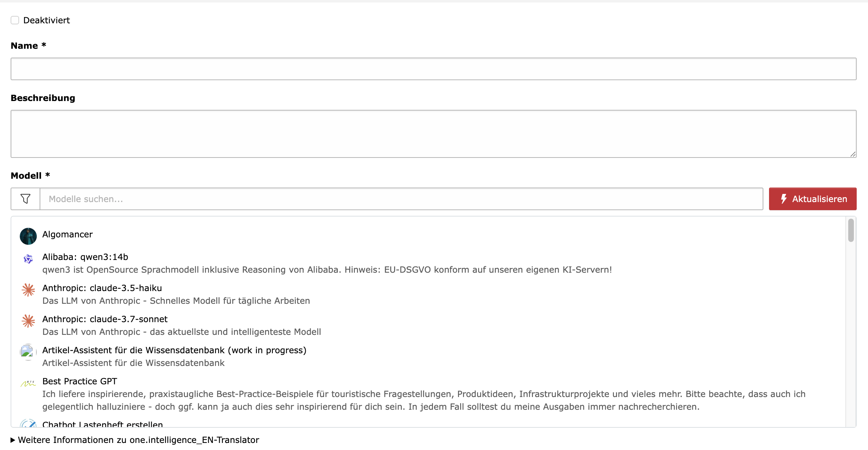Viewport: 868px width, 450px height.
Task: Toggle the Deaktiviert checkbox
Action: pyautogui.click(x=15, y=20)
